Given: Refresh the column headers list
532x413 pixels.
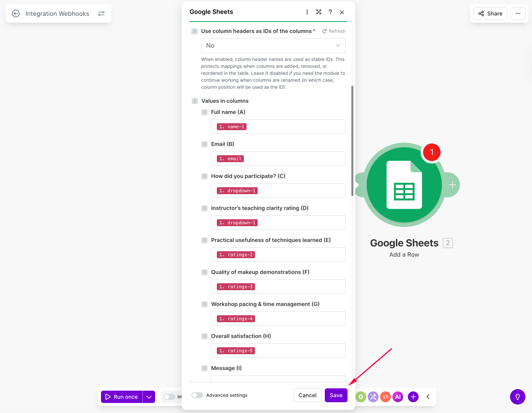Looking at the screenshot, I should [x=334, y=31].
